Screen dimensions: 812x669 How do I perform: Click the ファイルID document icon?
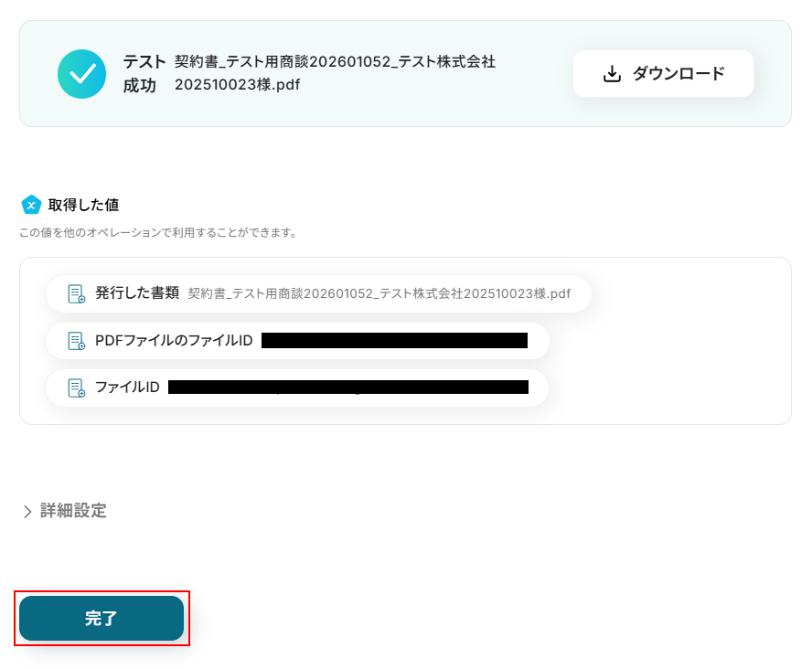tap(77, 388)
